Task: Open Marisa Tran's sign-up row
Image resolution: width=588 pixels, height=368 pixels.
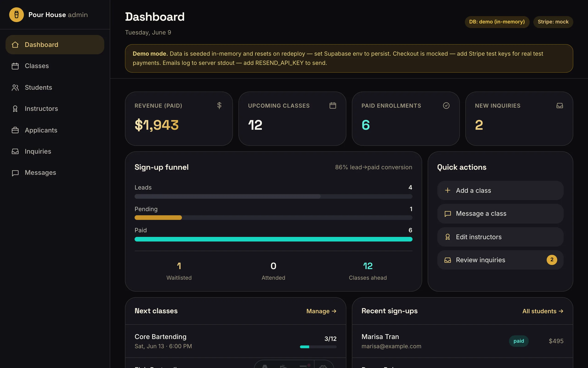Action: (x=462, y=341)
